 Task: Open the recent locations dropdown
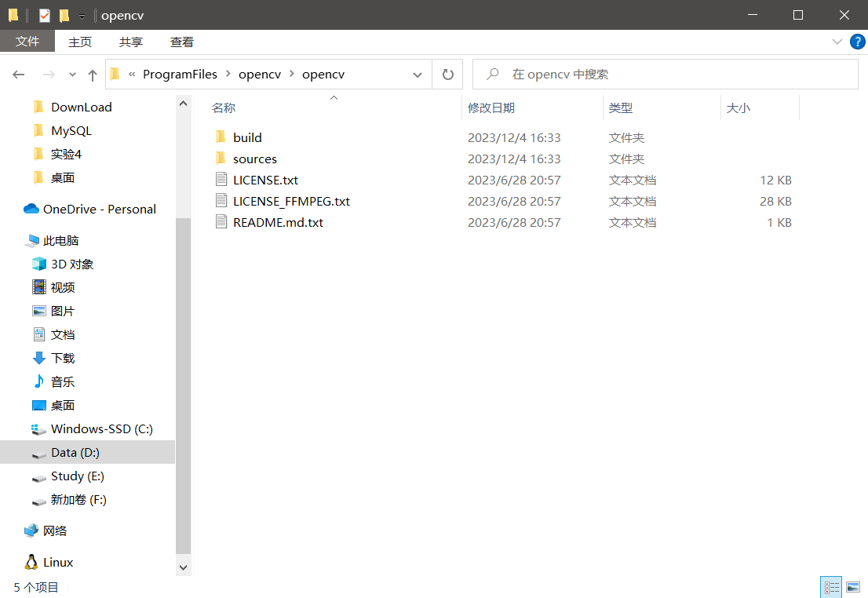(72, 75)
